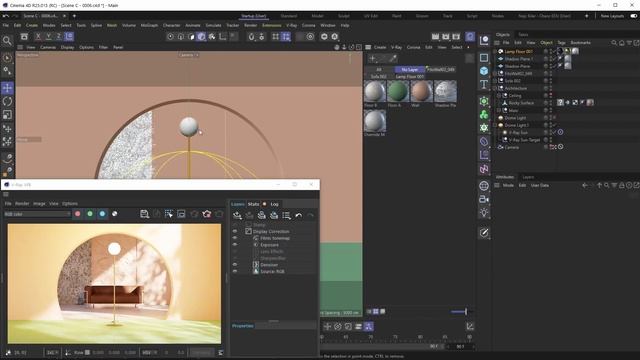Click the rectangle spline icon in side palette
640x360 pixels.
484,58
